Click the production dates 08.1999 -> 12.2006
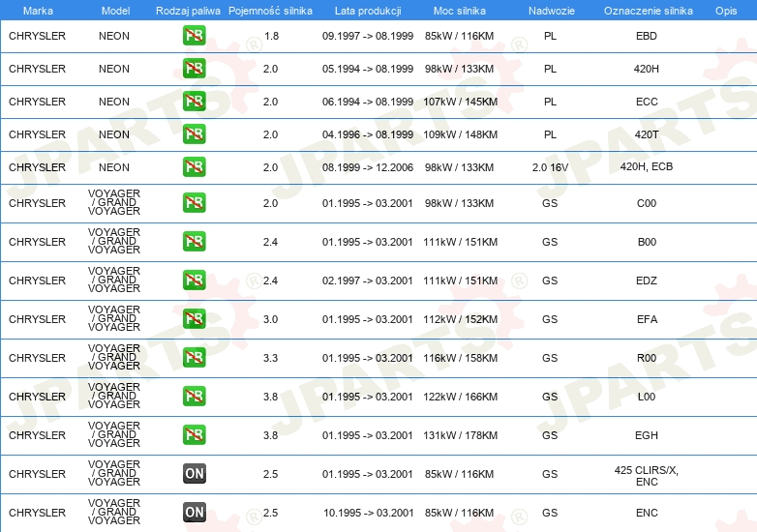The height and width of the screenshot is (532, 757). [367, 167]
